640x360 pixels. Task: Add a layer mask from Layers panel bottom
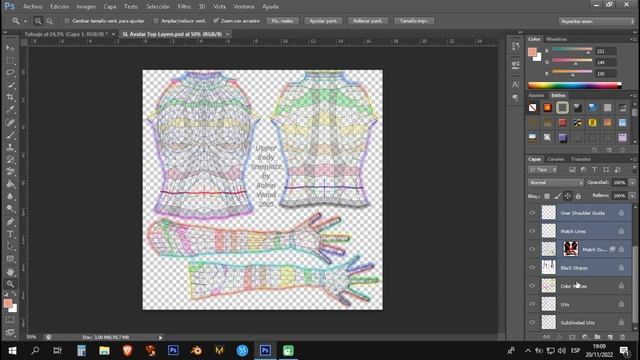[572, 337]
